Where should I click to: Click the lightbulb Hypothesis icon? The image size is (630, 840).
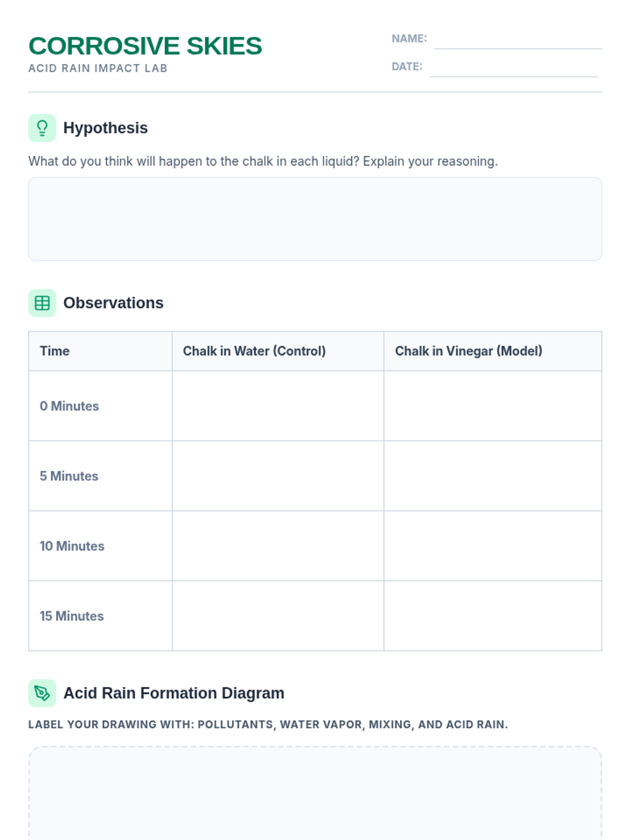pos(42,128)
